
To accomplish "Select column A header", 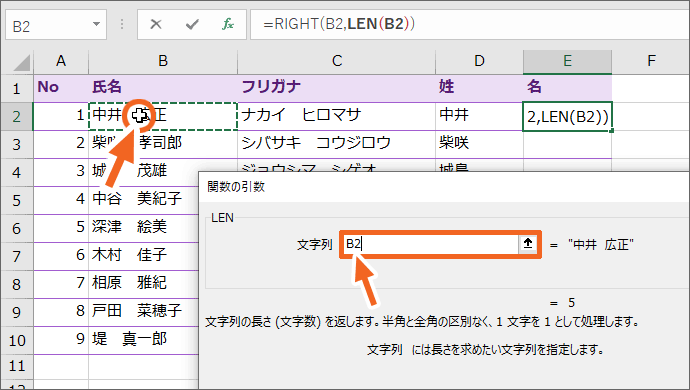I will [61, 61].
